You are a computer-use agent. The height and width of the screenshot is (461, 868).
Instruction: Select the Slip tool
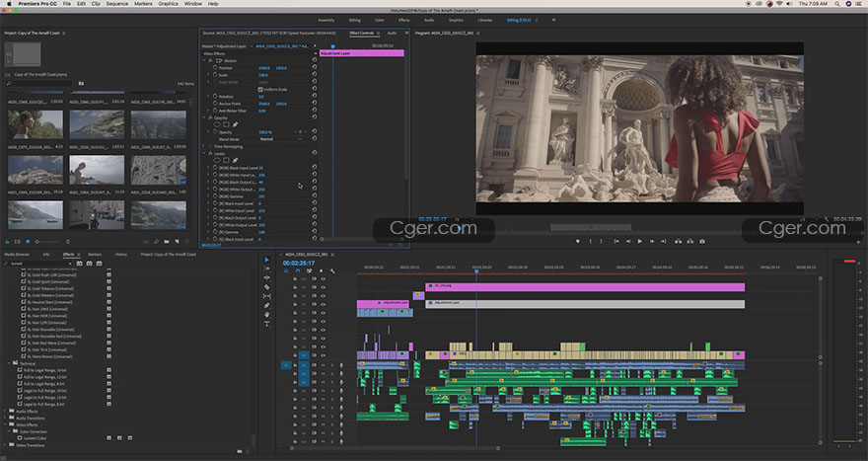click(x=267, y=296)
